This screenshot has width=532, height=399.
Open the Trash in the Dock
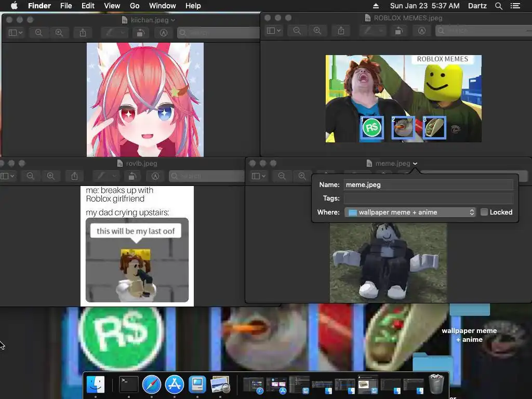[x=436, y=384]
